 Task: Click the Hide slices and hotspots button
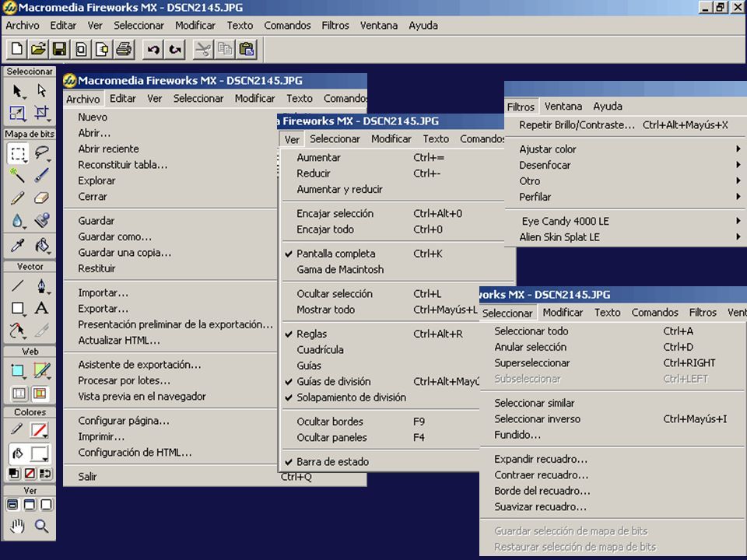pyautogui.click(x=19, y=394)
